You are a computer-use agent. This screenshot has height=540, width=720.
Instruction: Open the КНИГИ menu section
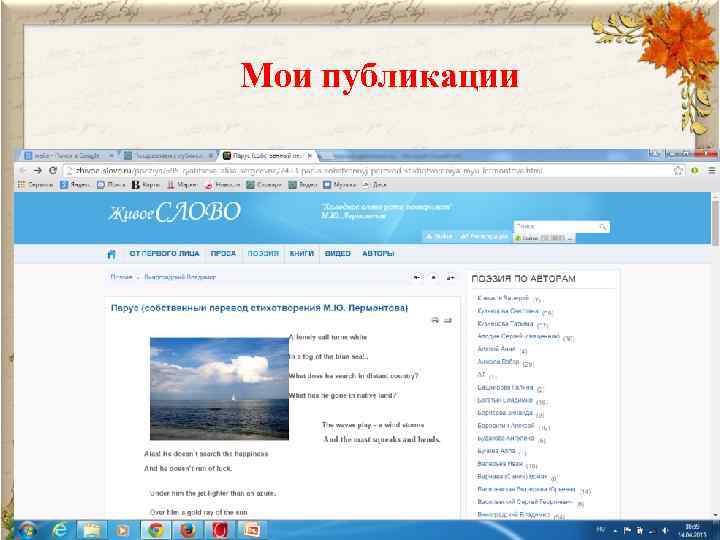coord(301,253)
